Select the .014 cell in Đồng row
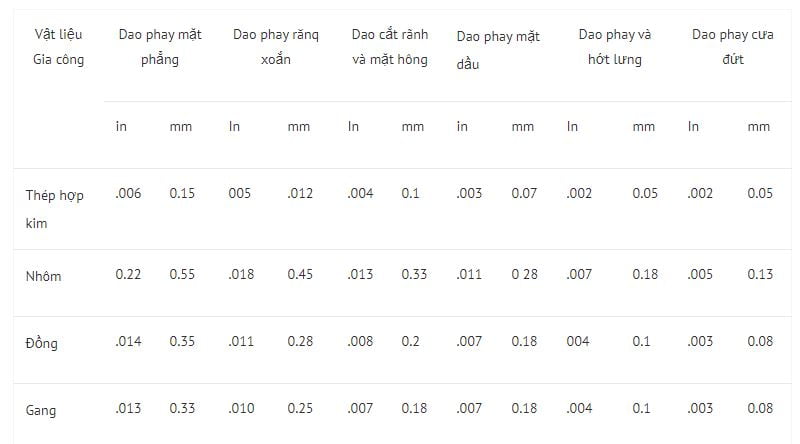 (x=128, y=341)
